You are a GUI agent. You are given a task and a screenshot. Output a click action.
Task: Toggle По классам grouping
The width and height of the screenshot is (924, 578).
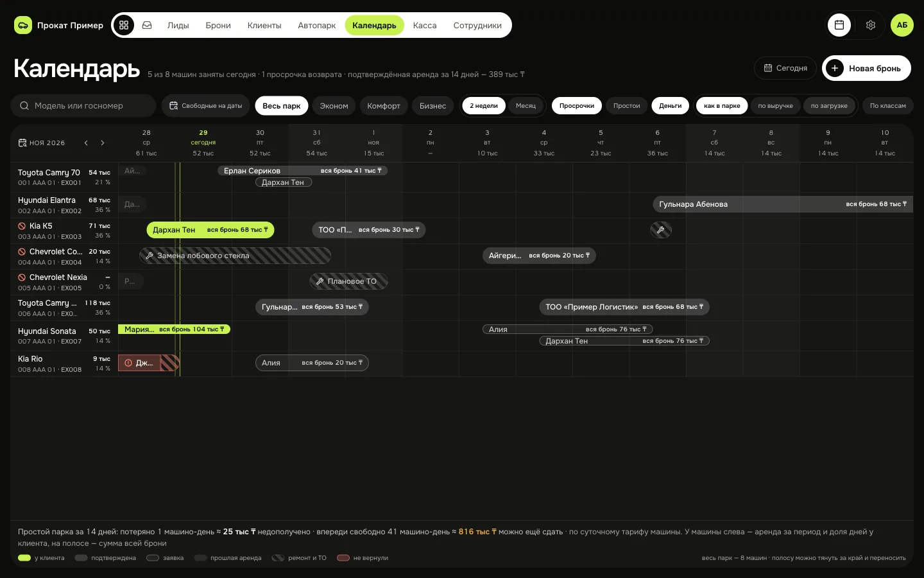[x=888, y=106]
